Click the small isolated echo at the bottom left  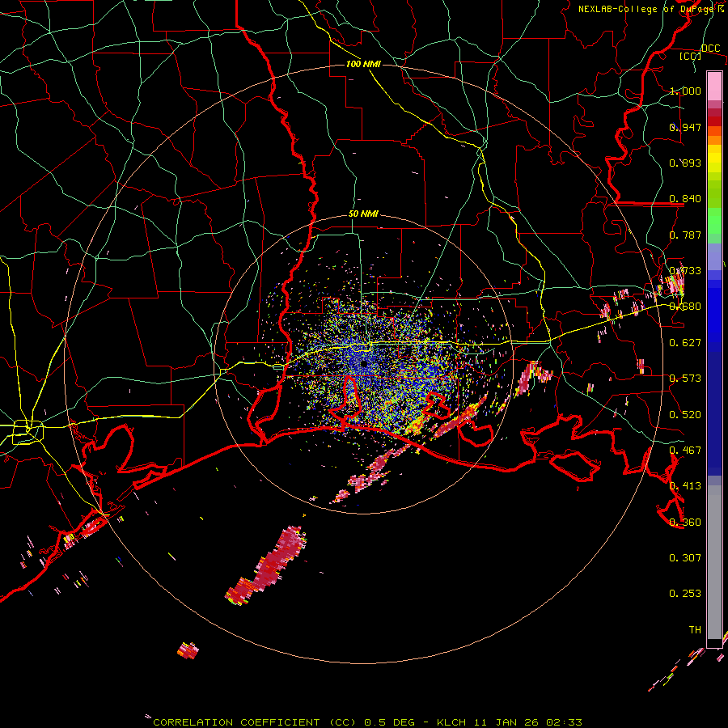[188, 650]
